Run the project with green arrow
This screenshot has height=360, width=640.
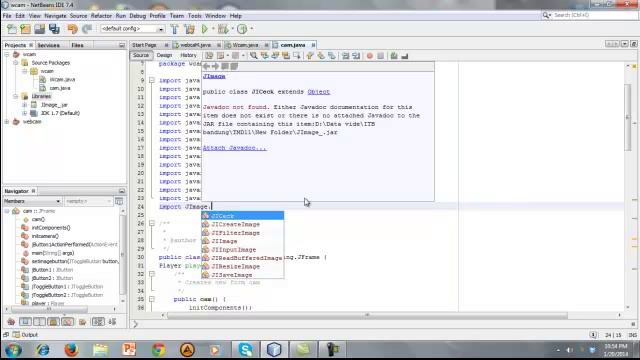[205, 29]
